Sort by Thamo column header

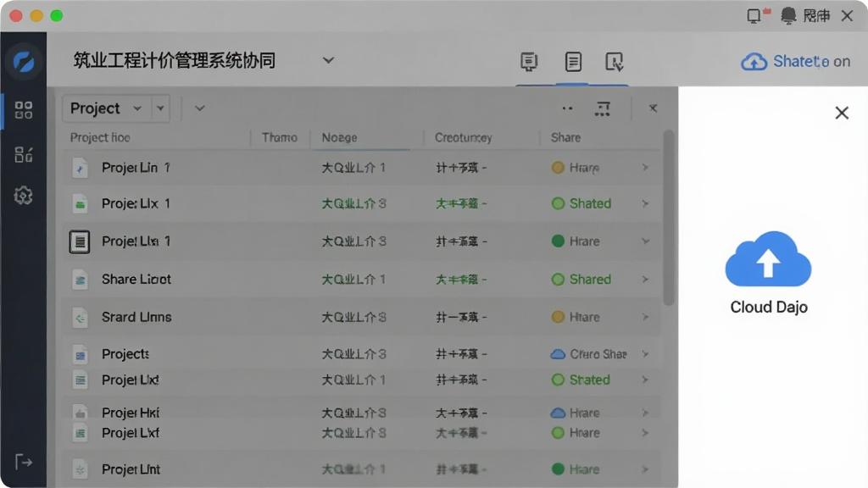point(280,138)
